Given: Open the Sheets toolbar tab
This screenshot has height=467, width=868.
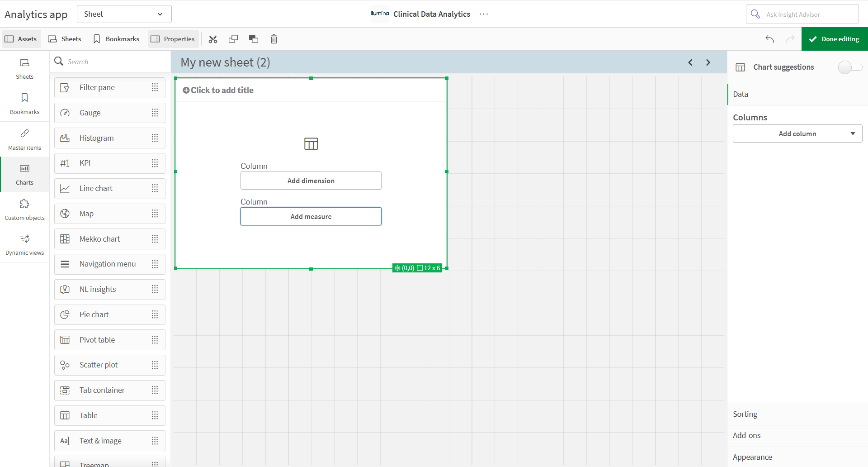Looking at the screenshot, I should tap(65, 39).
